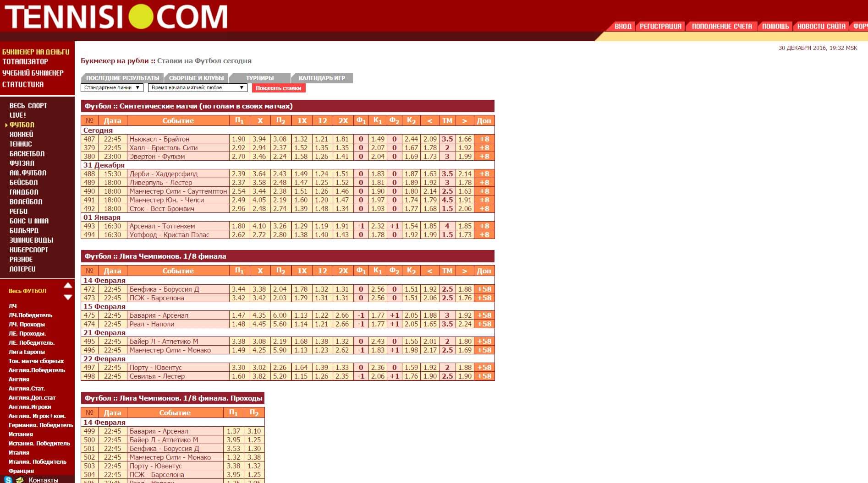Select Весь спорт in sports list

click(28, 105)
